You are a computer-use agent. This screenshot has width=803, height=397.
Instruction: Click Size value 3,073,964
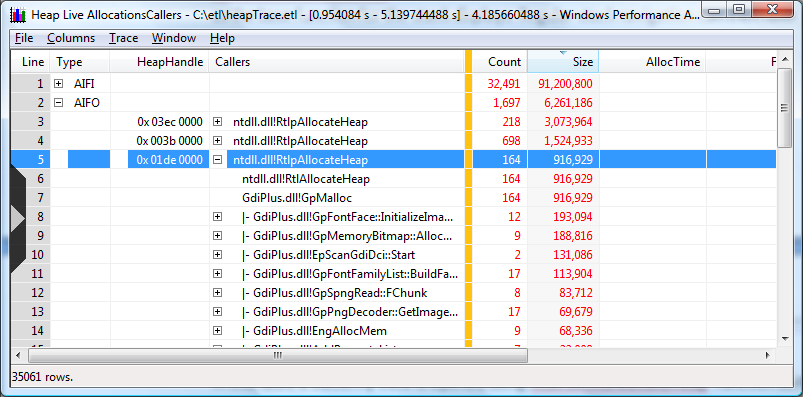(x=568, y=122)
